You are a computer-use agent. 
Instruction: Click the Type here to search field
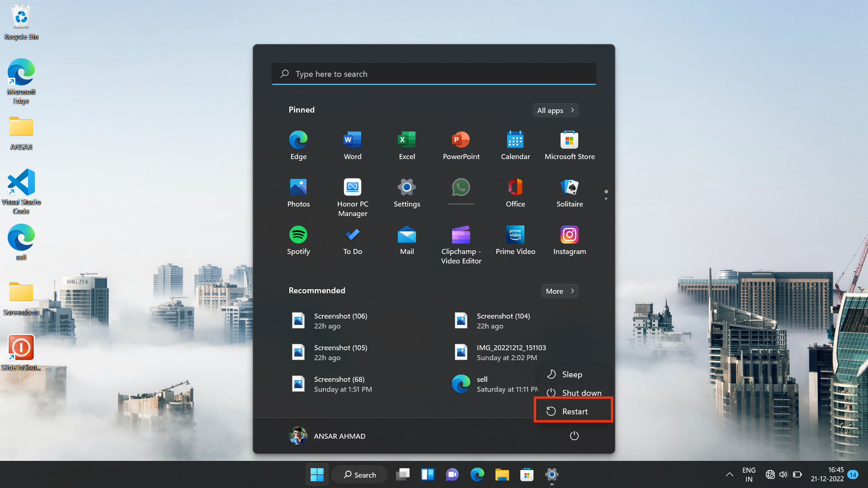[434, 74]
